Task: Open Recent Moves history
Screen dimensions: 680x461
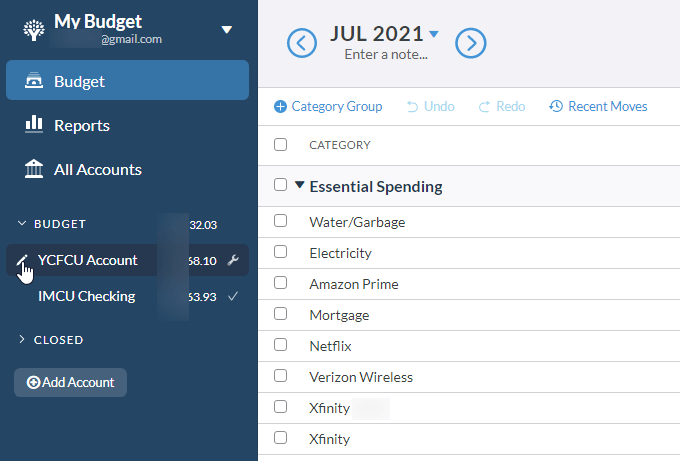Action: pyautogui.click(x=598, y=107)
